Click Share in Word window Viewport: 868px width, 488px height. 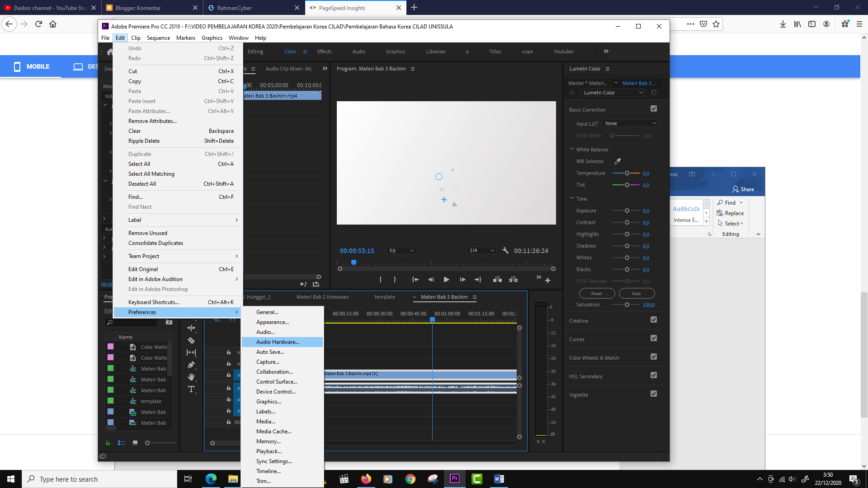[x=743, y=189]
